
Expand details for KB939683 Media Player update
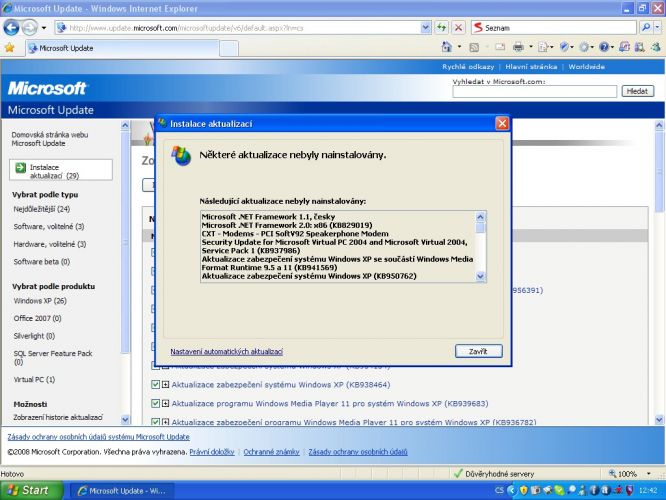tap(166, 404)
